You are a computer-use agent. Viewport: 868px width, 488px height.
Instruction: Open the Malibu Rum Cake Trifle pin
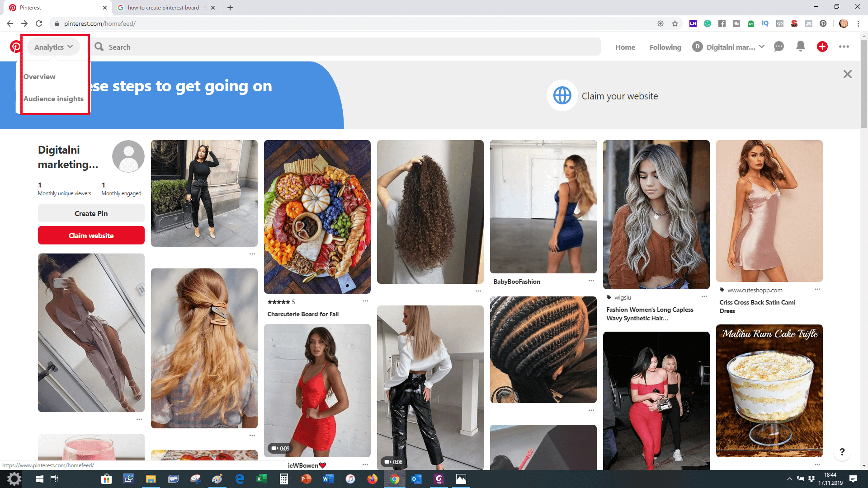pyautogui.click(x=769, y=390)
